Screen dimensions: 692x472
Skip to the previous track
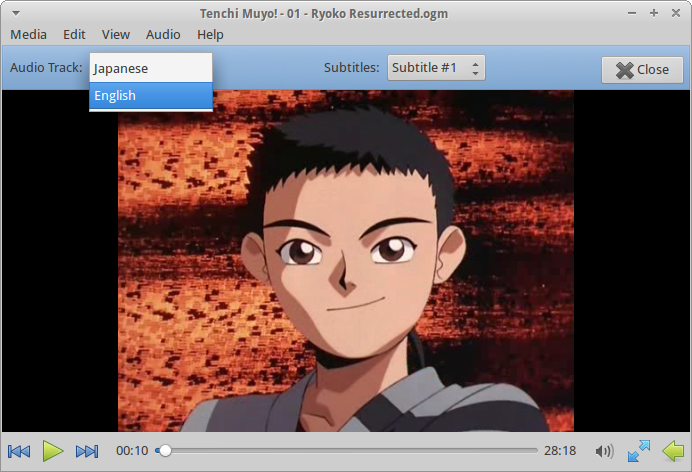[x=19, y=452]
